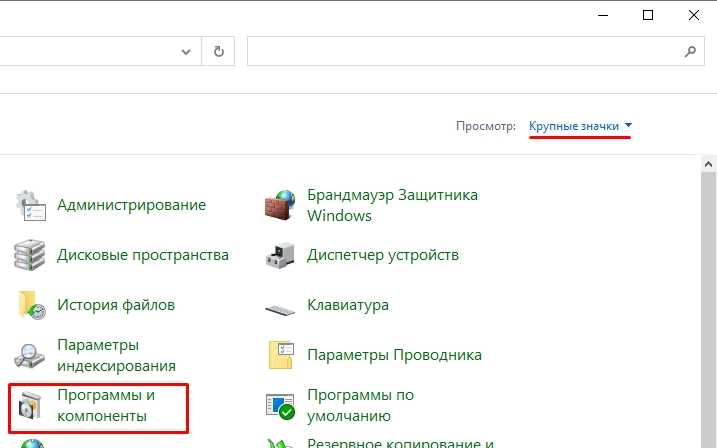
Task: Click the scrollbar up arrow
Action: point(709,164)
